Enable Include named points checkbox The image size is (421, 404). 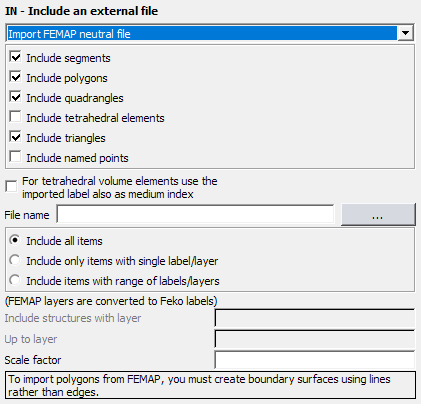(x=15, y=157)
